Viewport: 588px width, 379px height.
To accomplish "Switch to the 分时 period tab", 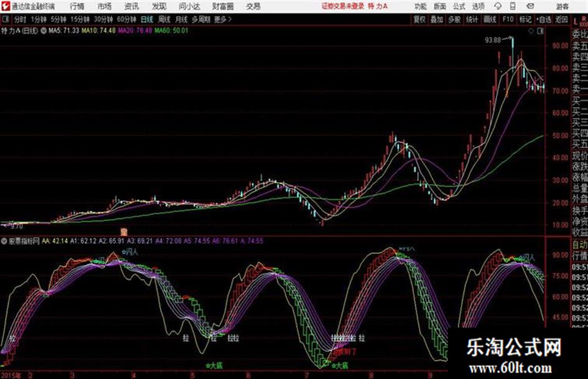I will 20,19.
